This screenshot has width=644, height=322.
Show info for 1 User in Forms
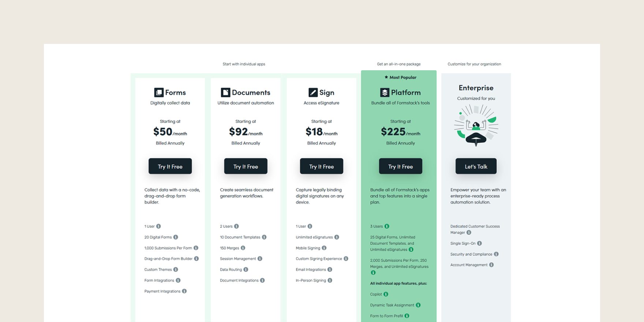158,226
